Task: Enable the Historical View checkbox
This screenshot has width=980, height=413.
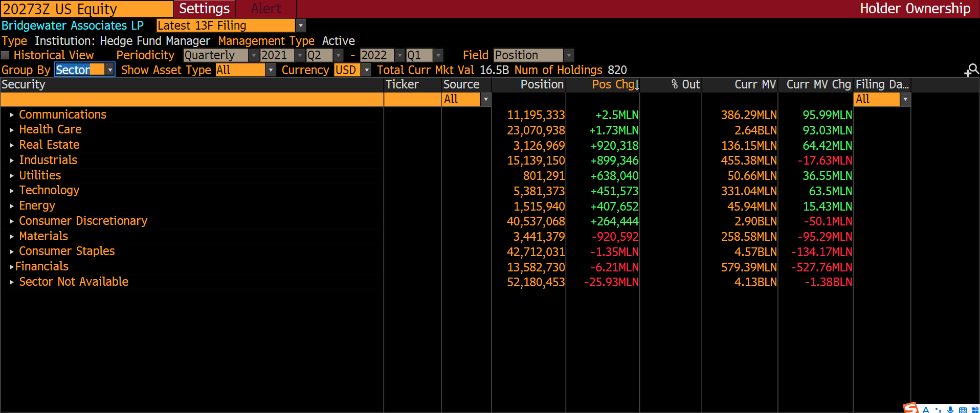Action: [x=5, y=55]
